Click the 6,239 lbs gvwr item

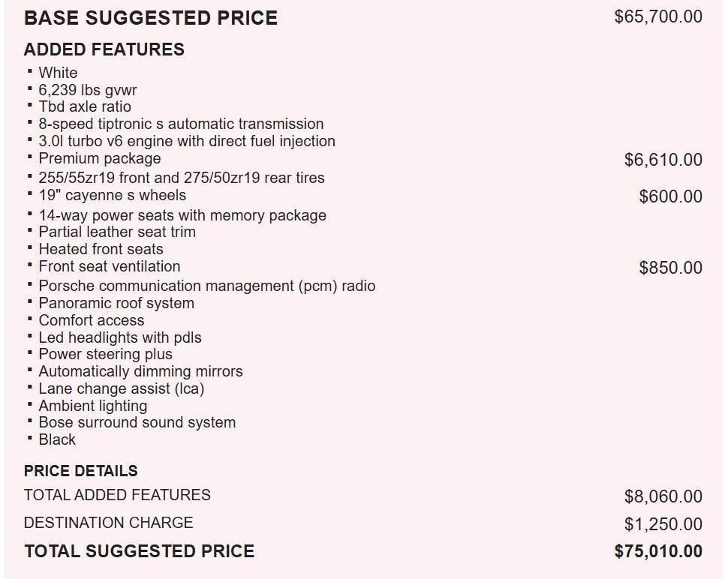click(x=88, y=90)
